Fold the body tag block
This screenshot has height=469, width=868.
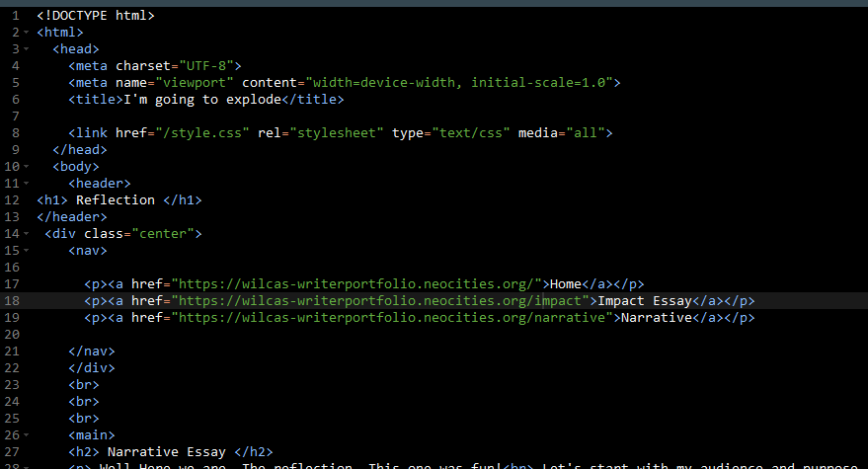26,167
